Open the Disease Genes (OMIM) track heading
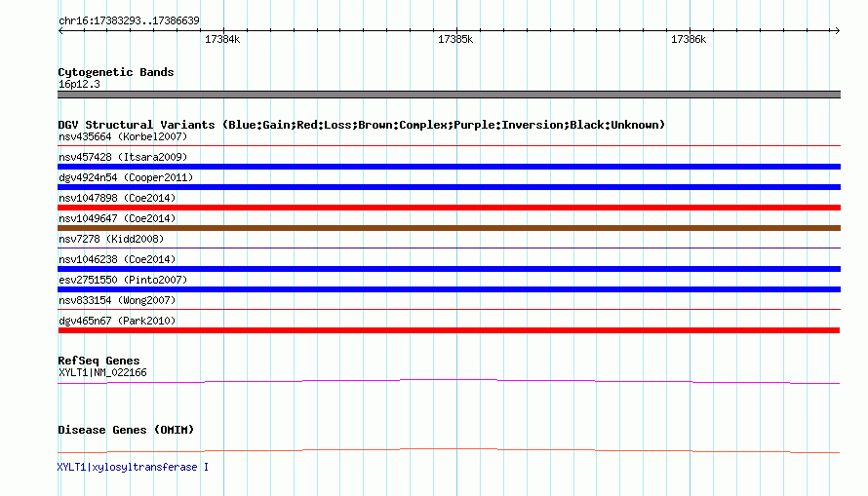 126,430
